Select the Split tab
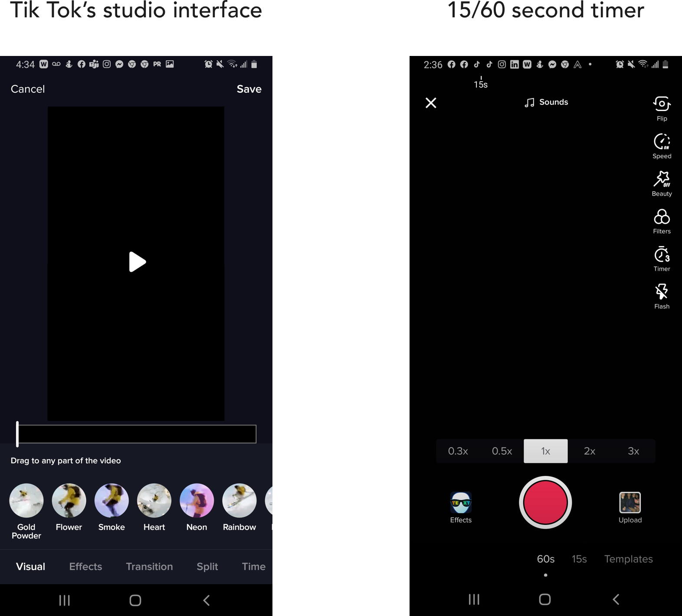Image resolution: width=682 pixels, height=616 pixels. click(207, 567)
